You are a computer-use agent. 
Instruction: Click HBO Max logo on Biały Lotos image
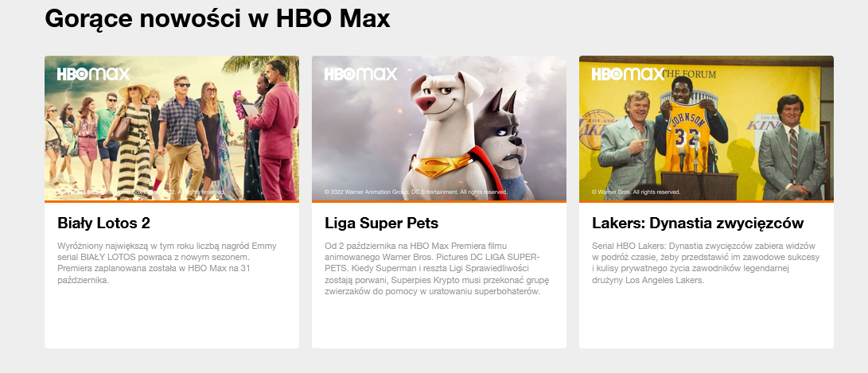click(94, 74)
